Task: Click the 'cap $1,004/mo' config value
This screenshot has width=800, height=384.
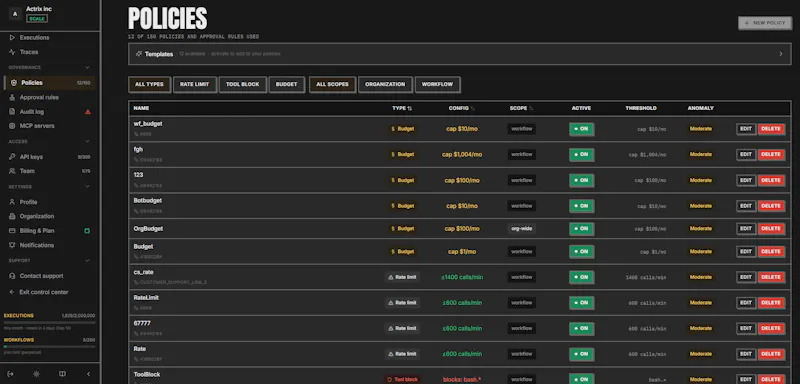Action: click(462, 155)
